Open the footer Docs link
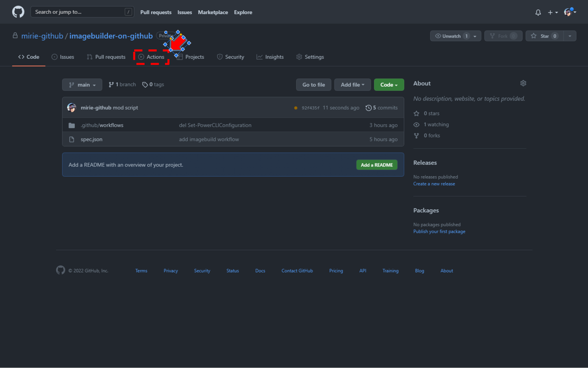 pos(260,271)
